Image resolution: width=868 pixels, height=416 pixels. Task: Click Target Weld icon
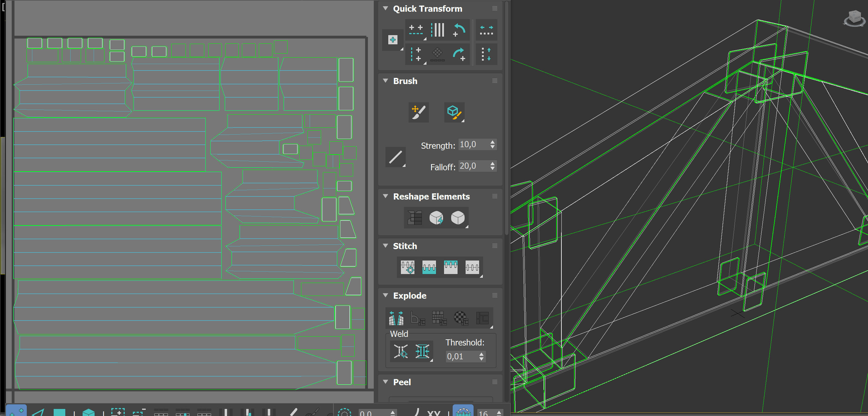401,351
